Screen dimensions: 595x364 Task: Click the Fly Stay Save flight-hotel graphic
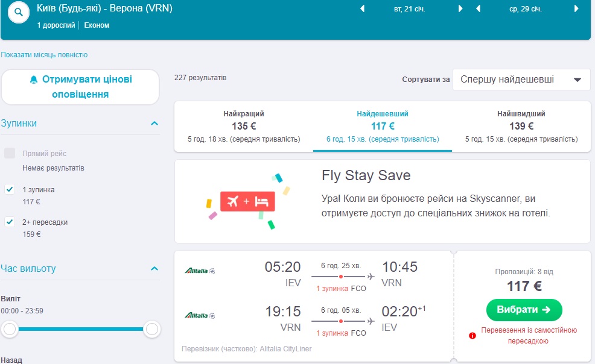247,201
